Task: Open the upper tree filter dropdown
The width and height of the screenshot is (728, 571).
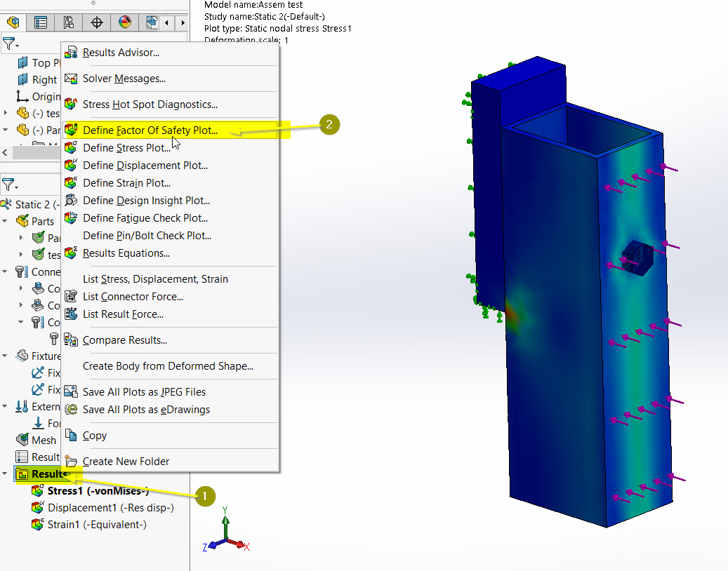Action: (x=11, y=44)
